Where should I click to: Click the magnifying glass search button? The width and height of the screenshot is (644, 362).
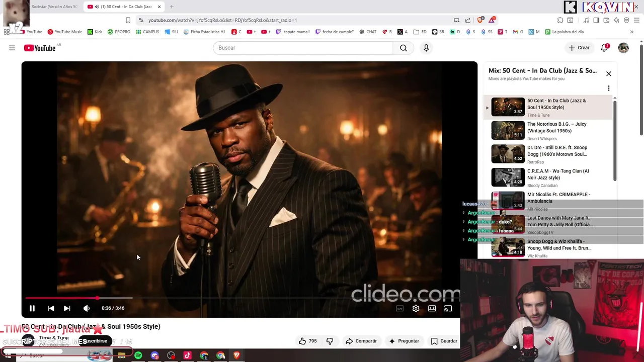pos(404,48)
